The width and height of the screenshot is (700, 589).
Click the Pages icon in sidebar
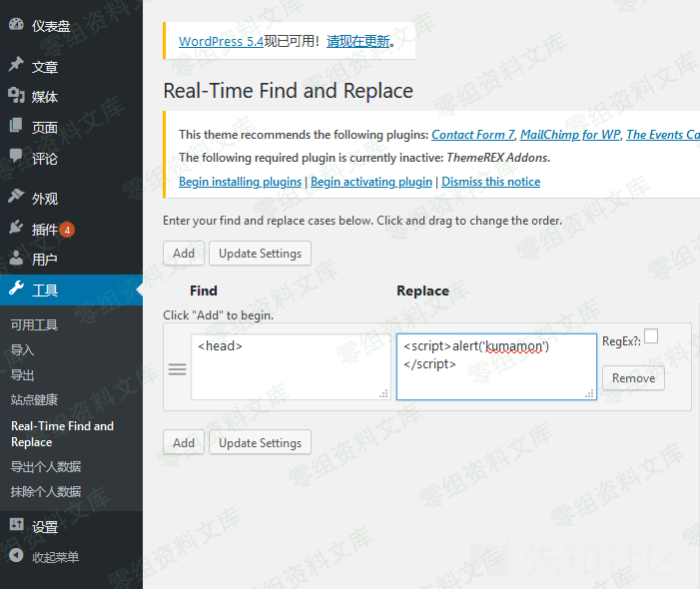click(16, 127)
